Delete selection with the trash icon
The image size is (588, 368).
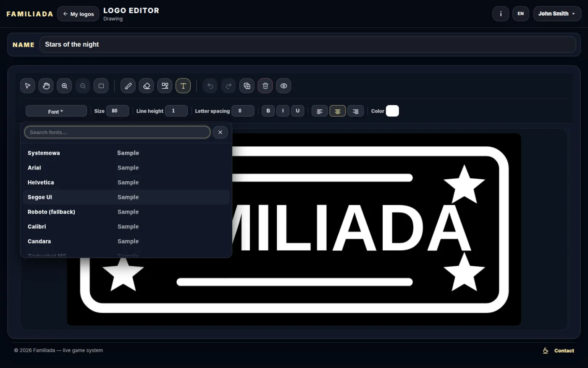pos(265,86)
